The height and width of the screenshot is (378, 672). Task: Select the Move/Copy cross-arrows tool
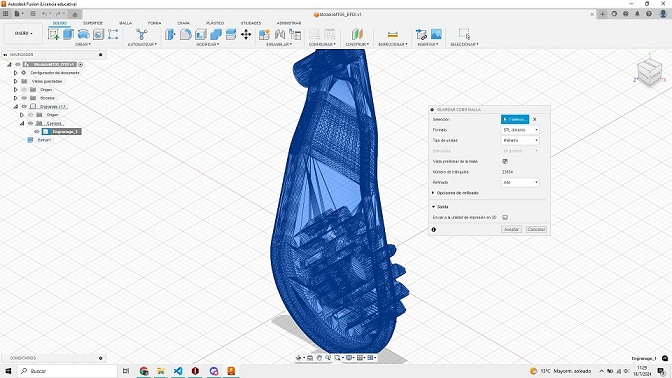coord(246,34)
